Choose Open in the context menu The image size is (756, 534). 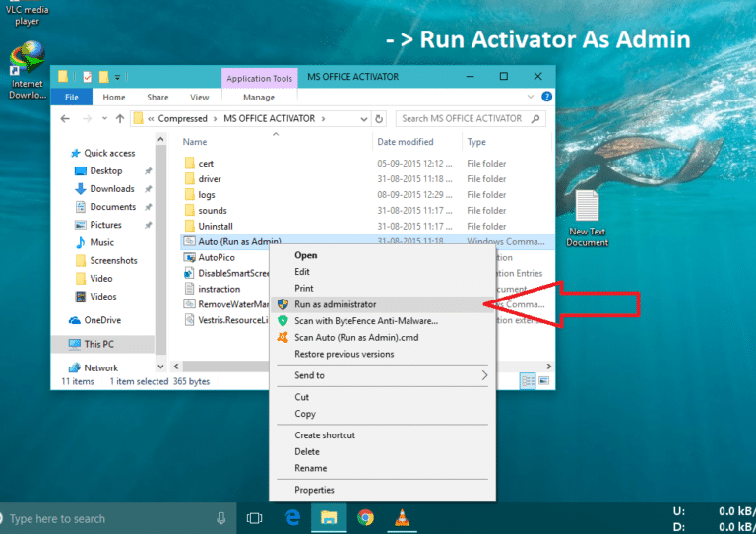382,255
